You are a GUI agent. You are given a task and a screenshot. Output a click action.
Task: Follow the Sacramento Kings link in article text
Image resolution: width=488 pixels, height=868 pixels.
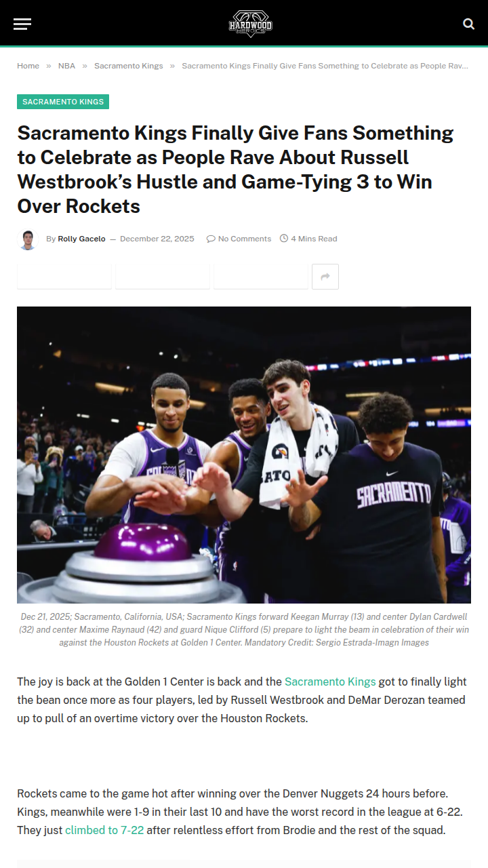330,682
